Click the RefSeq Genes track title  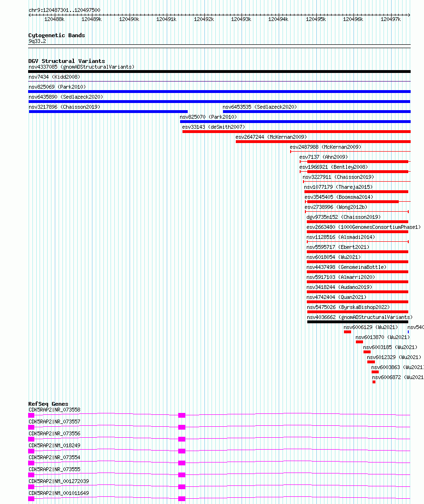pos(48,404)
